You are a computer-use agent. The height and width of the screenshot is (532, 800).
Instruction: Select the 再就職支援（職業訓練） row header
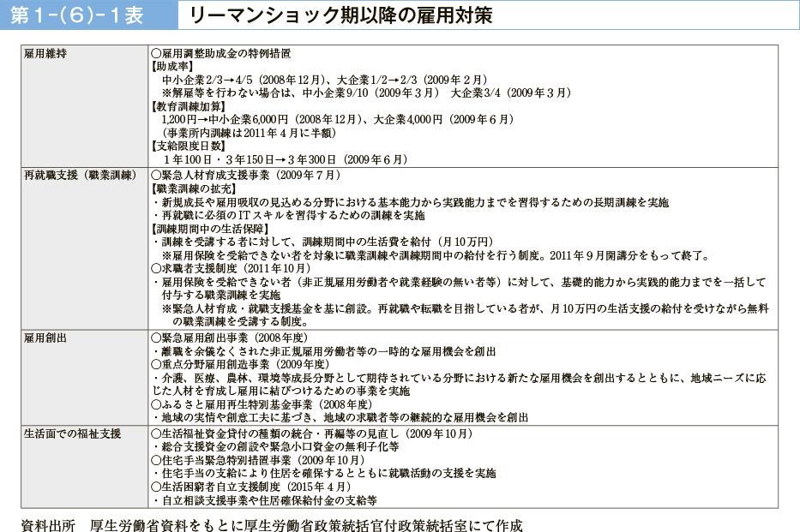coord(81,175)
